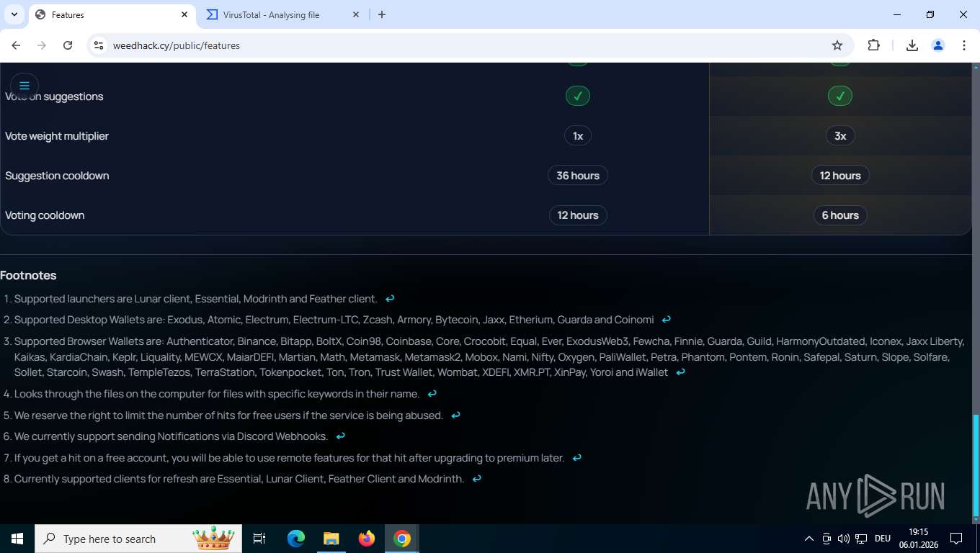
Task: Open the Chrome extensions menu
Action: [x=873, y=45]
